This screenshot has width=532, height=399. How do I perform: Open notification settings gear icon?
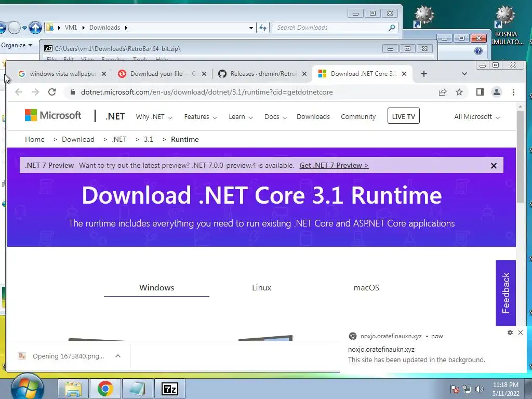click(x=510, y=332)
